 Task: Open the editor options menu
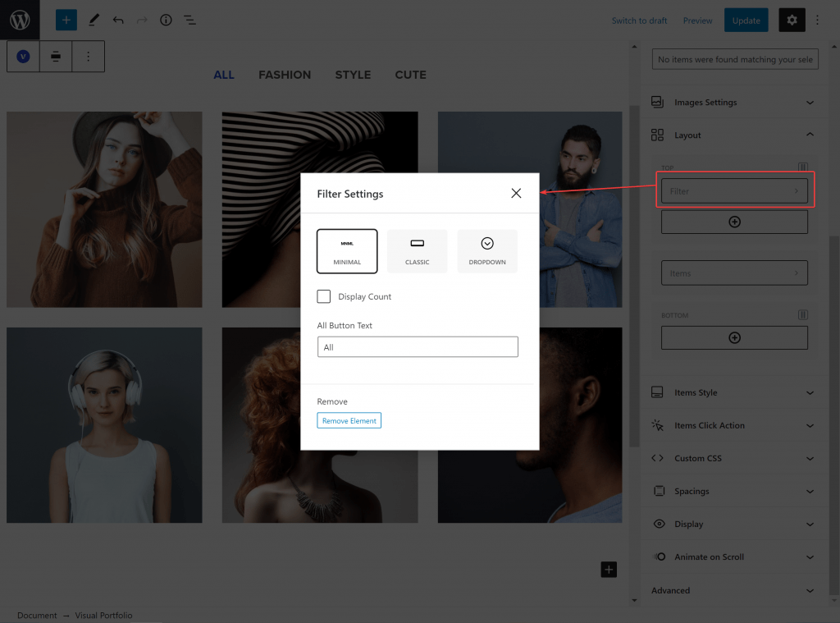(x=818, y=21)
